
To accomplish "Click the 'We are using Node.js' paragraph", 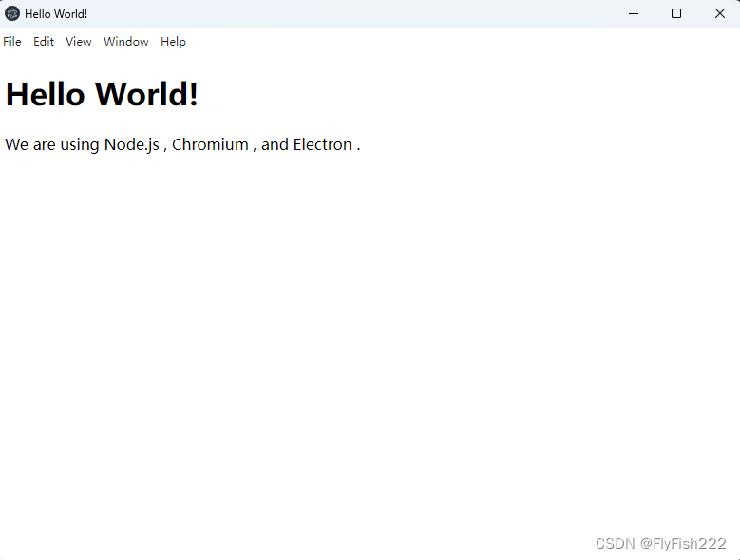I will 182,144.
